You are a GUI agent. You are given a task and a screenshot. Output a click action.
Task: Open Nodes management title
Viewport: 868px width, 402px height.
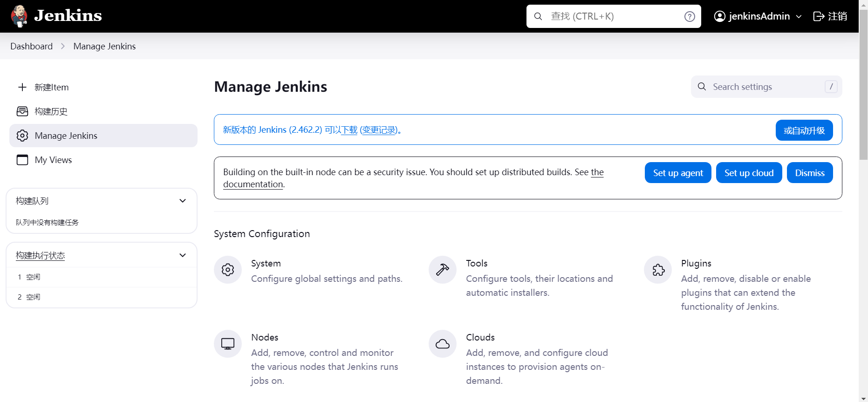point(265,337)
